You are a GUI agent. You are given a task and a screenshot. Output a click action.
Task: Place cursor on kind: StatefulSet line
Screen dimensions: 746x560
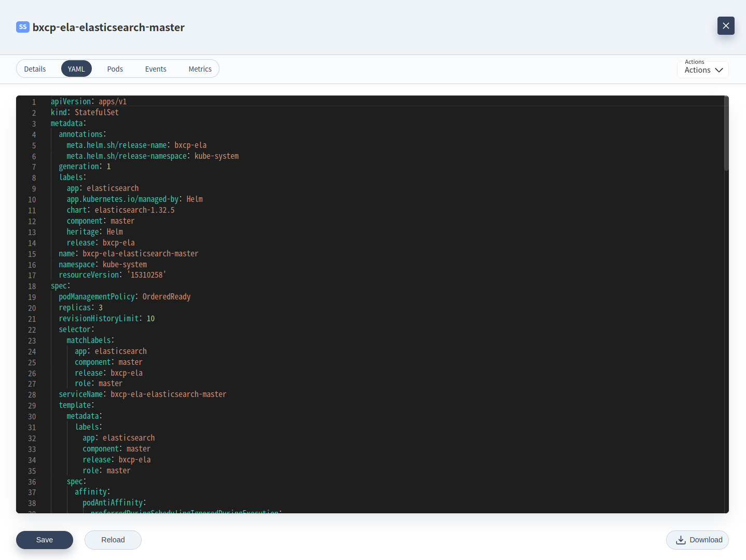(x=85, y=113)
